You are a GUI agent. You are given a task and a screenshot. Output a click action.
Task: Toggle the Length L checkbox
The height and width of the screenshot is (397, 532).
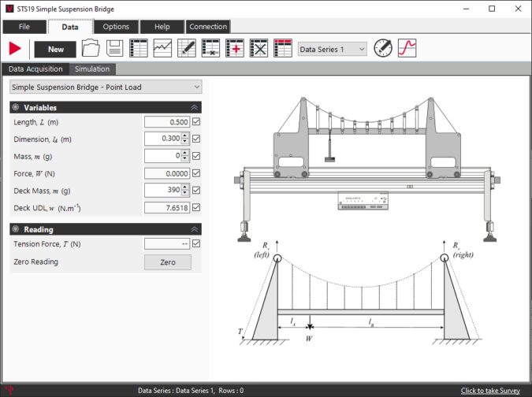196,122
